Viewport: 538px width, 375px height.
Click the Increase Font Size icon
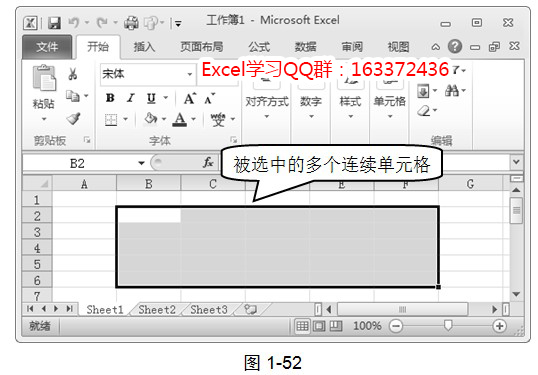point(190,99)
